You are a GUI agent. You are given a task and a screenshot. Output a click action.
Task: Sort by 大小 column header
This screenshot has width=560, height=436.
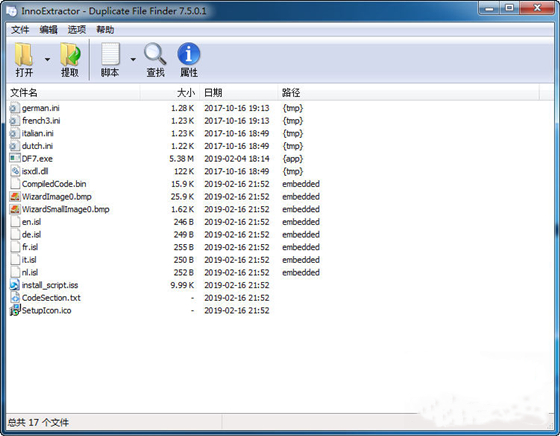170,93
